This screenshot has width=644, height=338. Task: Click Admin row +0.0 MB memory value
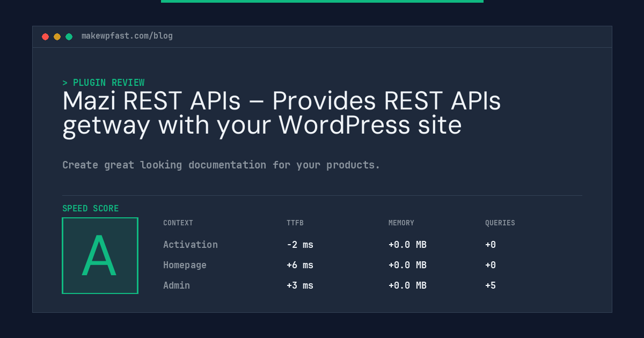click(x=408, y=285)
